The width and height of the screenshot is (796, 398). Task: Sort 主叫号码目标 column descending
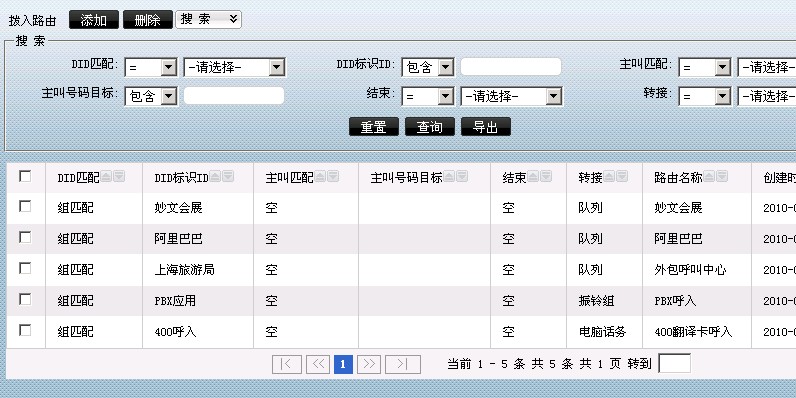462,177
